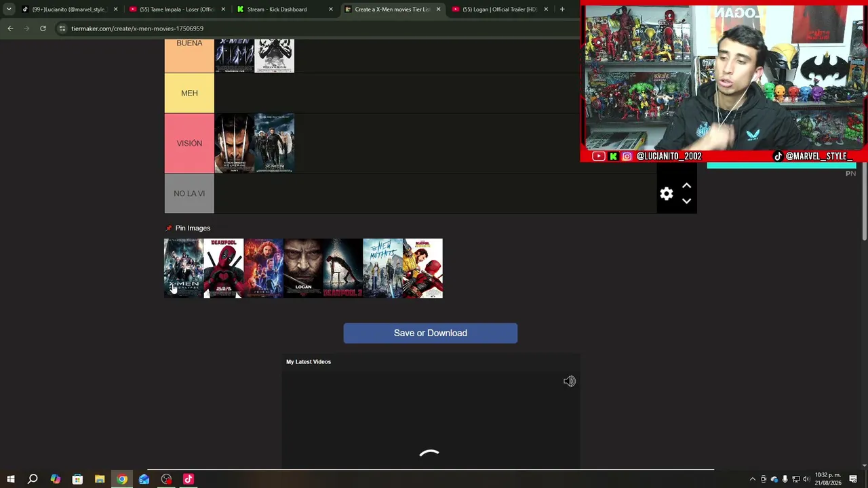
Task: Click the red VISIÓN tier label
Action: tap(189, 144)
